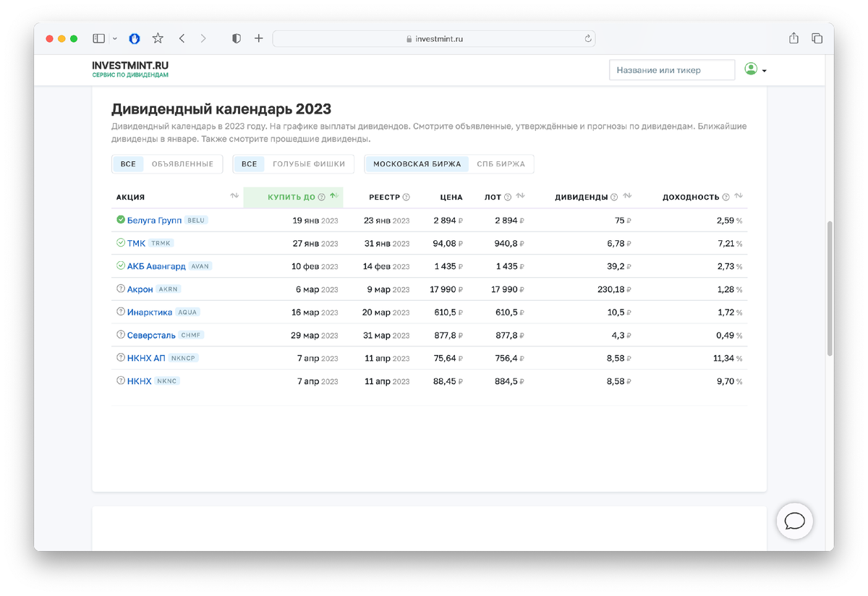868x596 pixels.
Task: Select the ГОЛУБЫЕ ФИШКИ filter
Action: pos(309,164)
